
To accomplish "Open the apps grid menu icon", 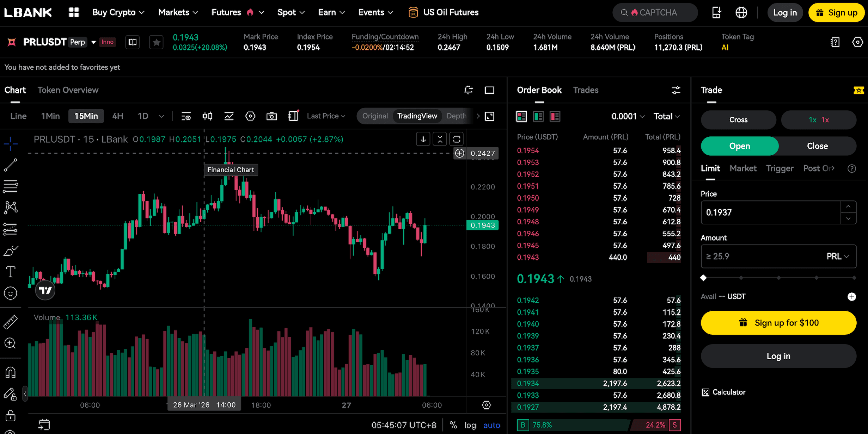I will 74,12.
